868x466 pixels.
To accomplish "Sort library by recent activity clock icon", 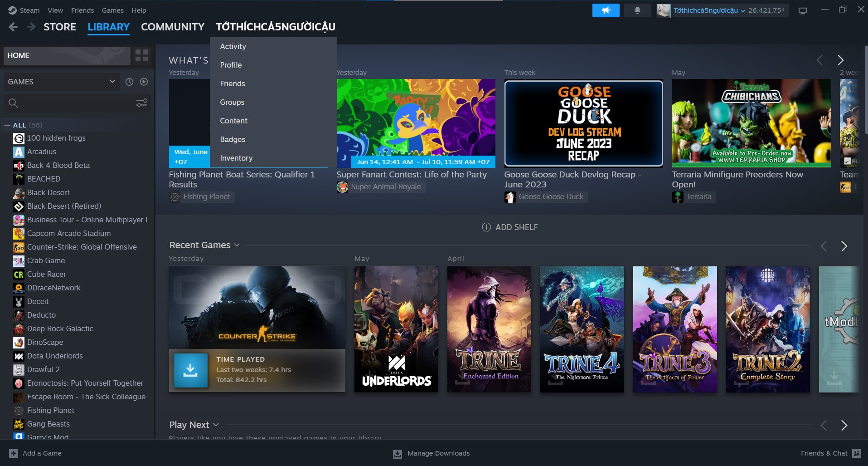I will (x=129, y=82).
